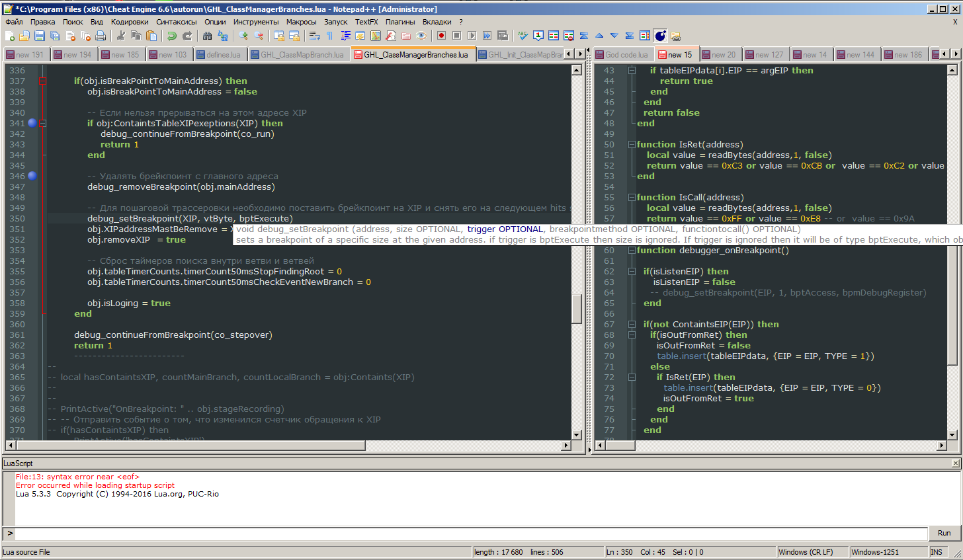Click the Cut scissors icon

tap(120, 36)
